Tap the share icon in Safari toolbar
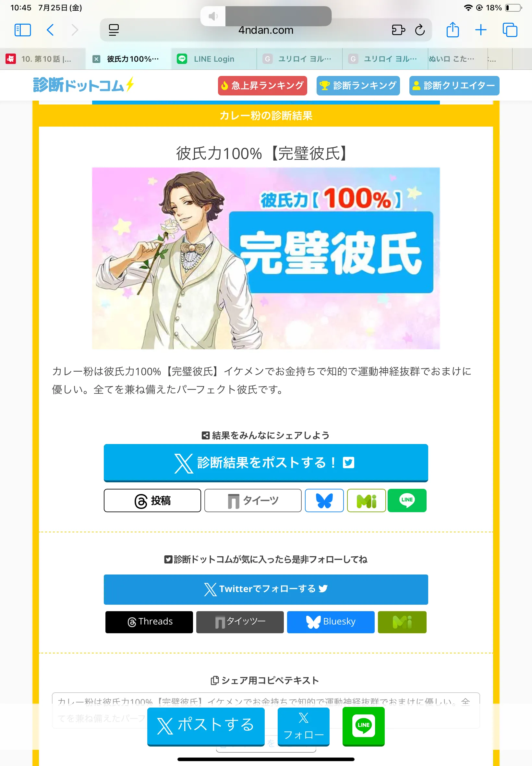 point(452,30)
